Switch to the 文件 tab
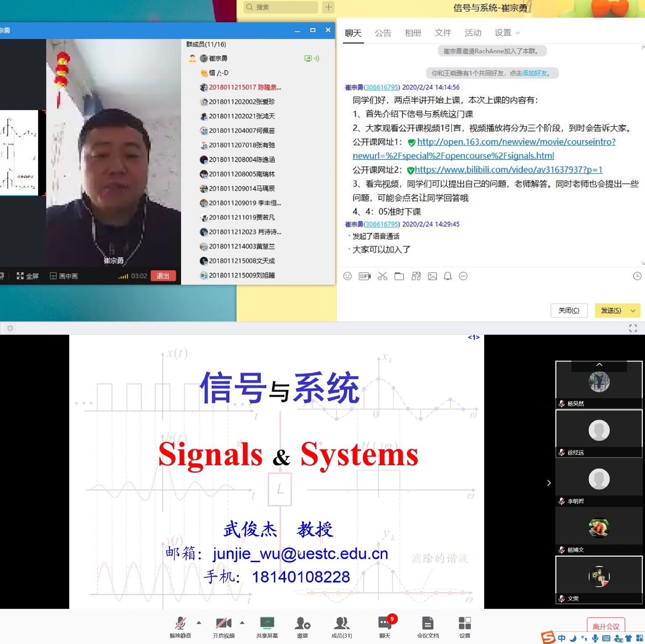Viewport: 645px width, 644px height. (443, 33)
